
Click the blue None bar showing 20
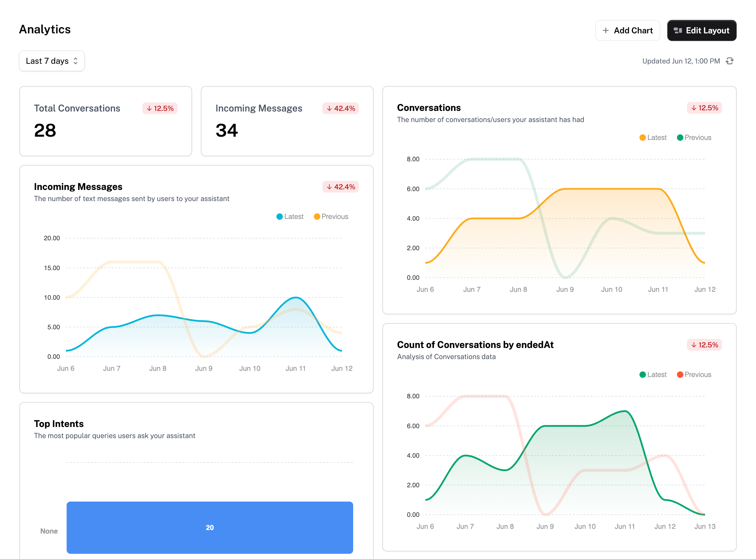click(x=210, y=527)
